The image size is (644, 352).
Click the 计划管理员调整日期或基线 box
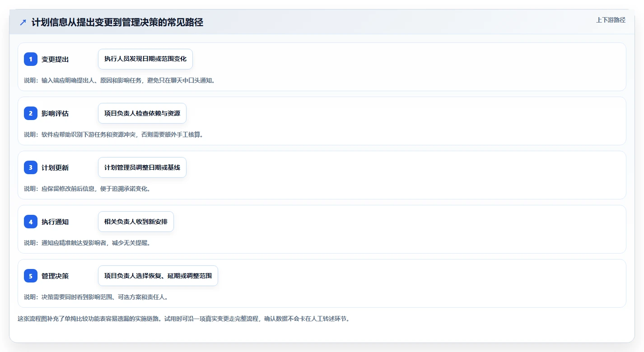click(142, 167)
